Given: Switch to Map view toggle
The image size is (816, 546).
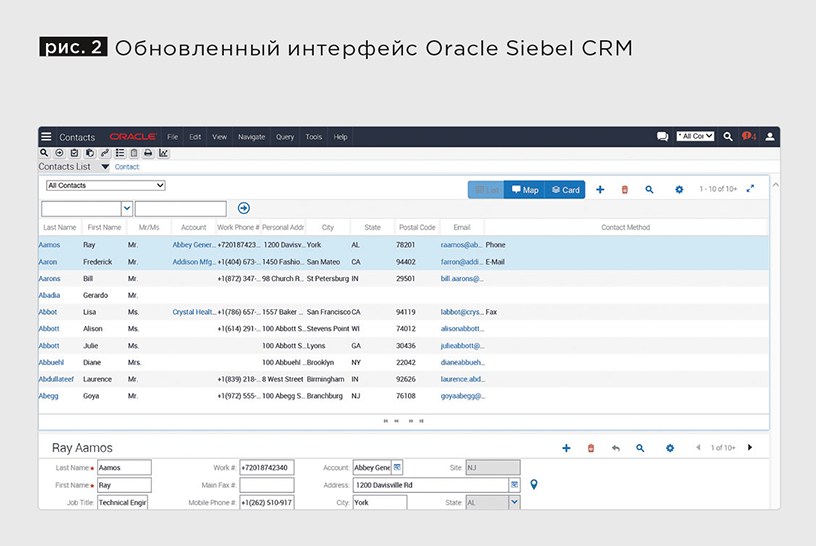Looking at the screenshot, I should pyautogui.click(x=525, y=190).
